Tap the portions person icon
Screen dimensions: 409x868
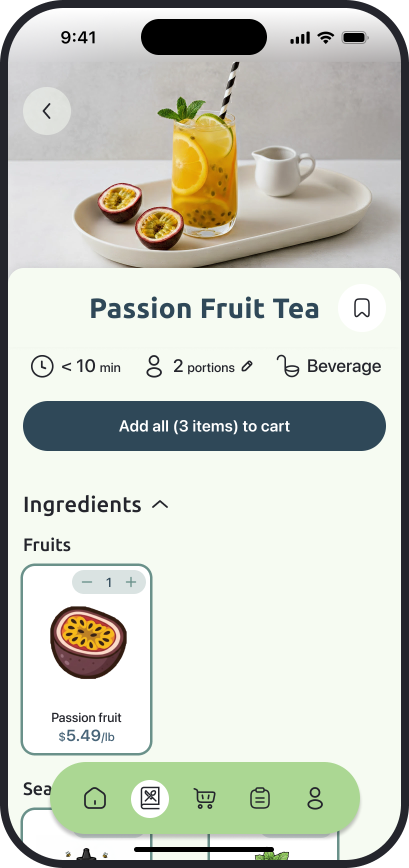pos(154,366)
